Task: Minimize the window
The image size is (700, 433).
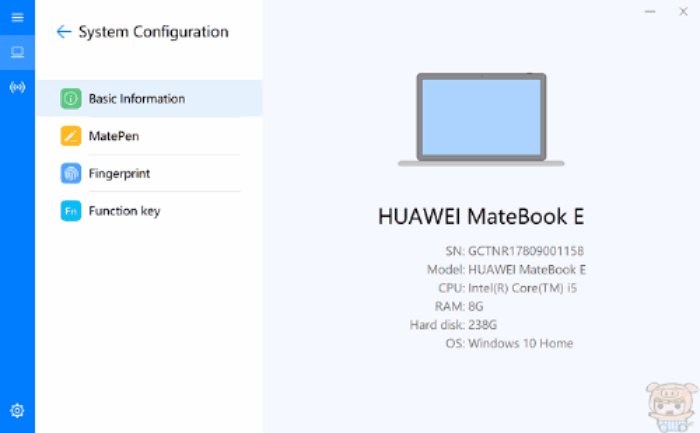Action: (x=650, y=12)
